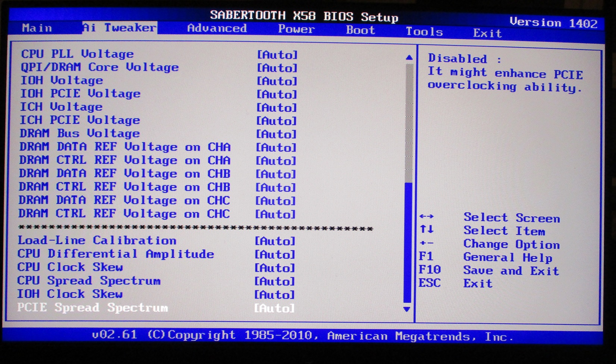Change ICH Voltage [Auto] value
This screenshot has height=364, width=616.
tap(276, 108)
